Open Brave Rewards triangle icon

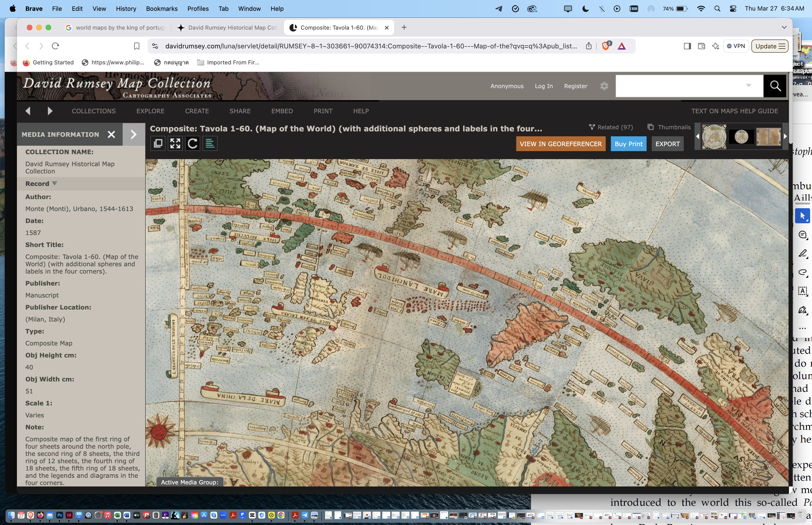click(621, 46)
